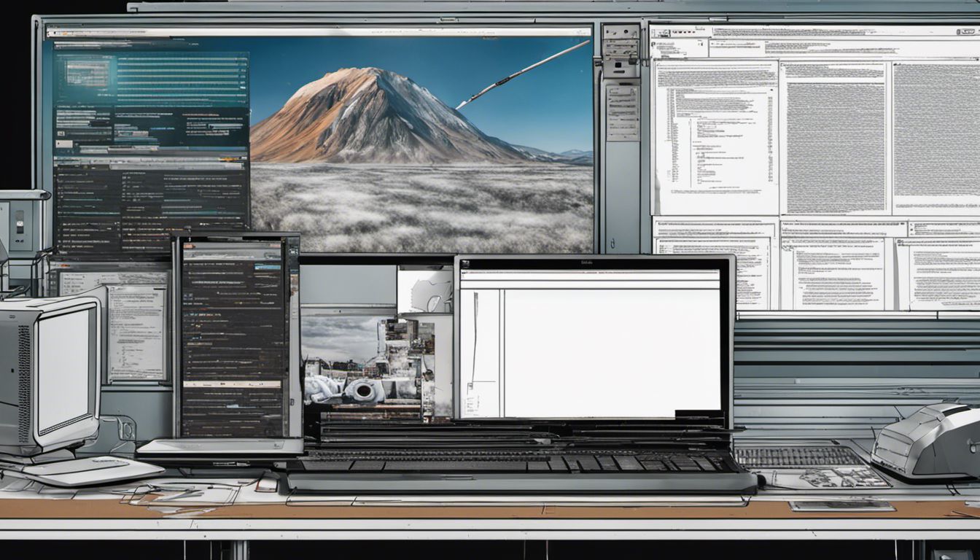Click the far-right text document on right monitor
This screenshot has height=560, width=980.
(936, 137)
